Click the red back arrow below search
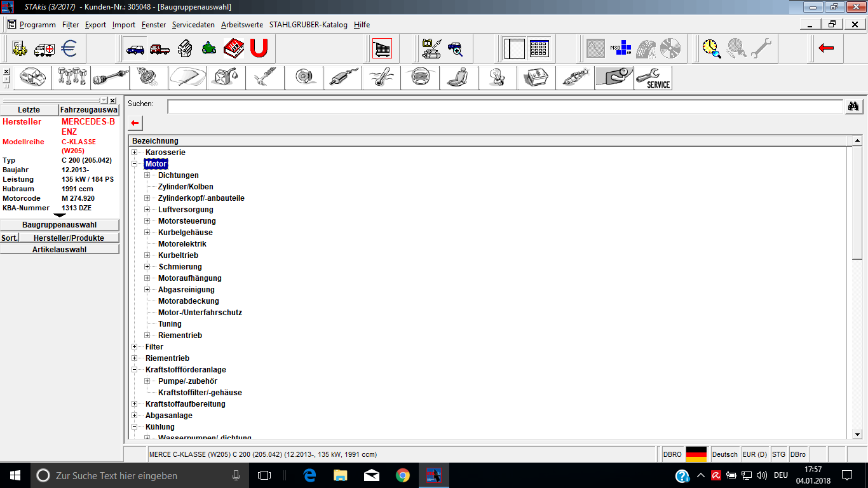This screenshot has width=868, height=488. 135,123
